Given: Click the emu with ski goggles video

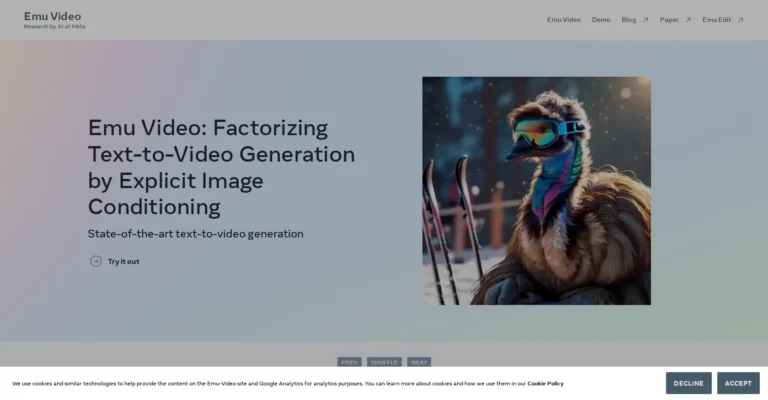Looking at the screenshot, I should pyautogui.click(x=536, y=190).
